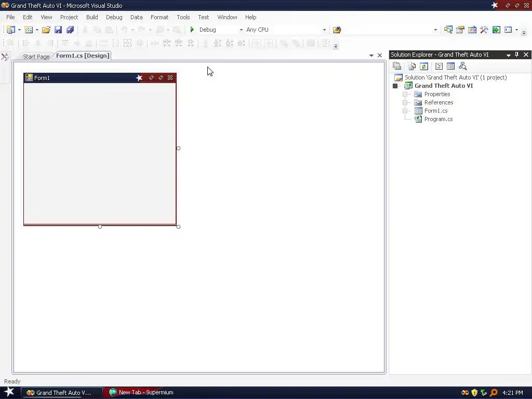Toggle Auto Hide pin on Solution Explorer
Image resolution: width=532 pixels, height=399 pixels.
(x=517, y=55)
